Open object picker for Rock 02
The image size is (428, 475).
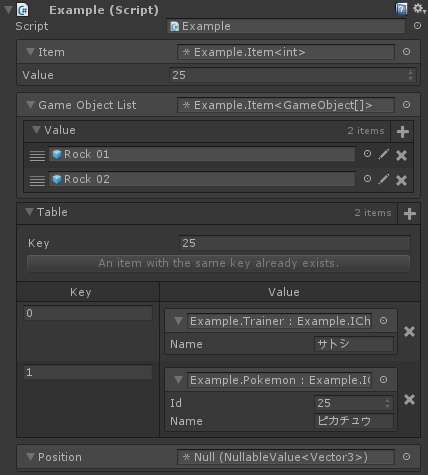tap(367, 179)
